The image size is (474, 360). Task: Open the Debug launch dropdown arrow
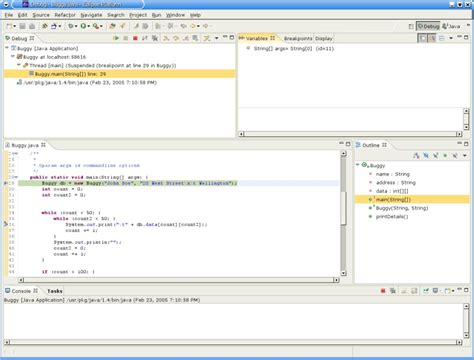pos(76,26)
